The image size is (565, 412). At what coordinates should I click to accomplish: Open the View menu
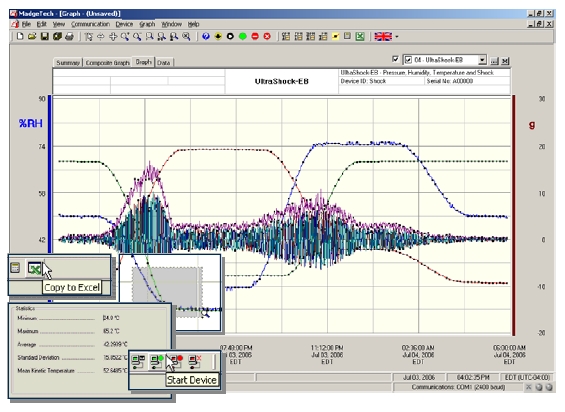(x=59, y=24)
